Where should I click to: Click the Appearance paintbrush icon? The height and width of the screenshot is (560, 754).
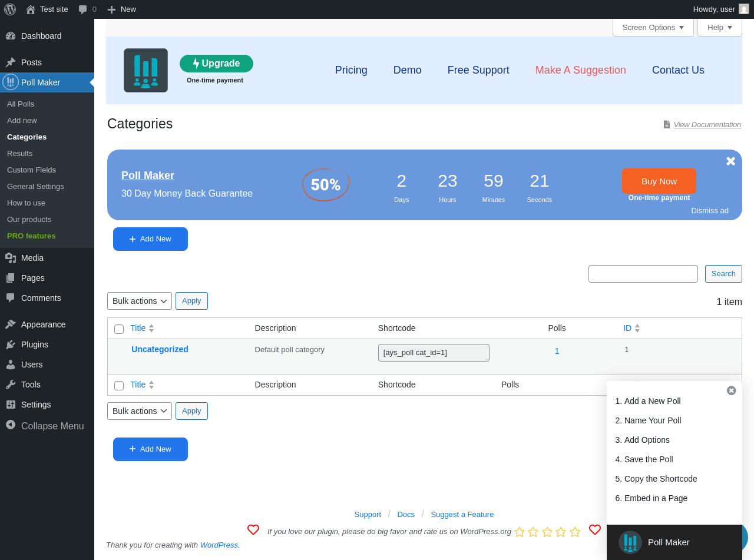tap(11, 324)
